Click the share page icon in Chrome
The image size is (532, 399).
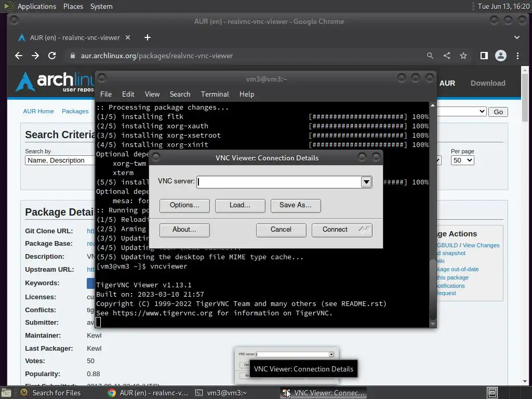coord(447,56)
